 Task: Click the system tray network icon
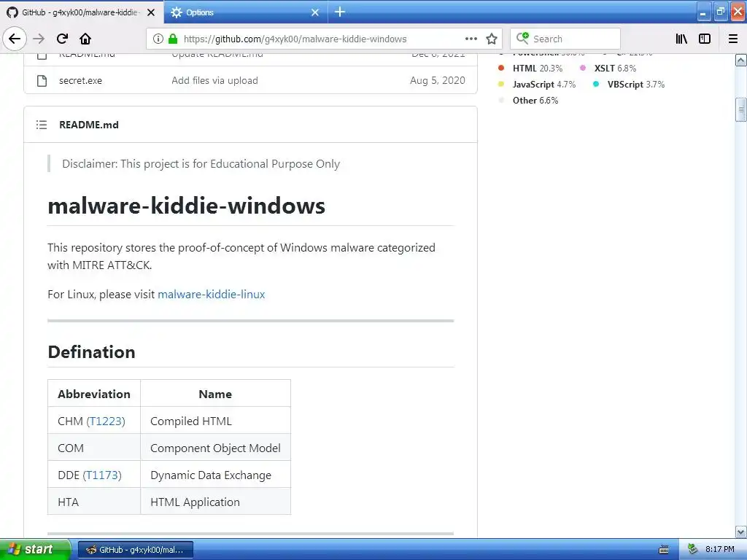tap(693, 549)
